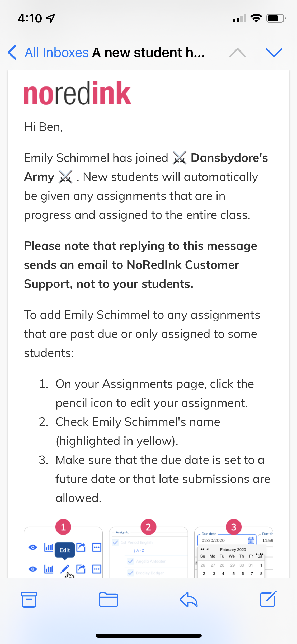Screen dimensions: 297x644
Task: Tap the email subject title in header
Action: click(148, 52)
